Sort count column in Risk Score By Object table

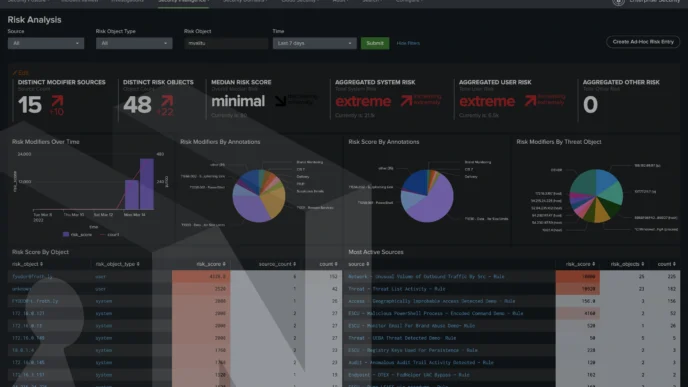pos(328,264)
